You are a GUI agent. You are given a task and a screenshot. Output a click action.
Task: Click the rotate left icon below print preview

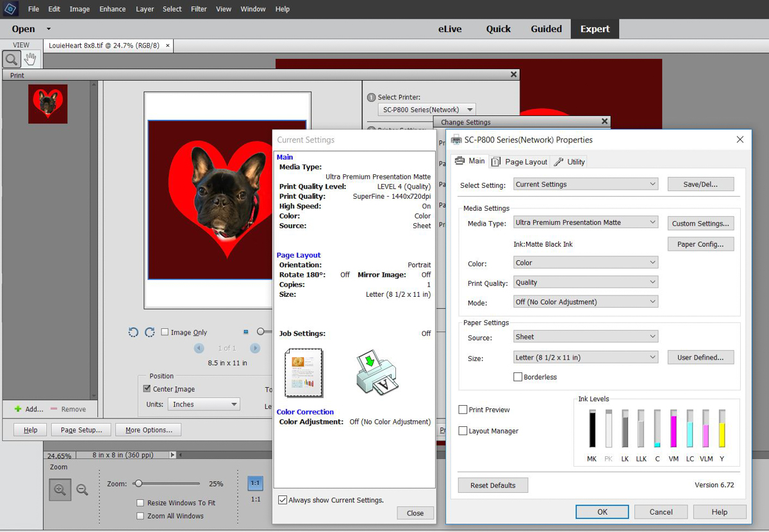[133, 332]
